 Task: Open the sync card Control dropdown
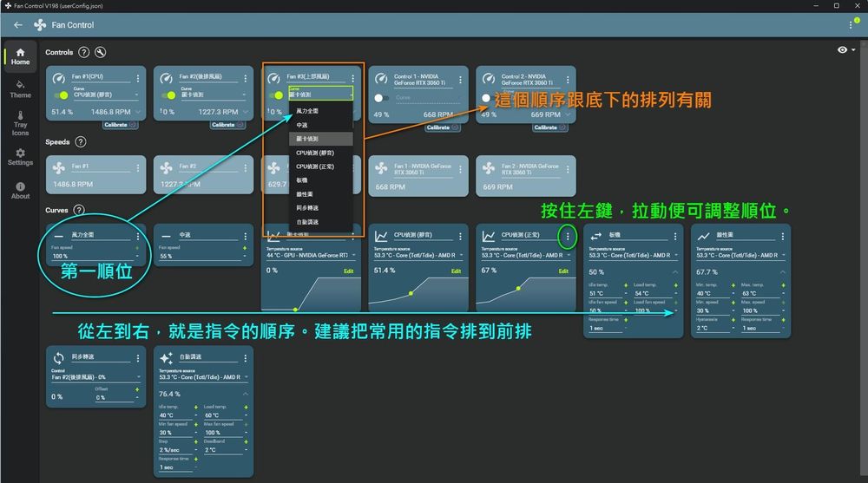coord(95,377)
